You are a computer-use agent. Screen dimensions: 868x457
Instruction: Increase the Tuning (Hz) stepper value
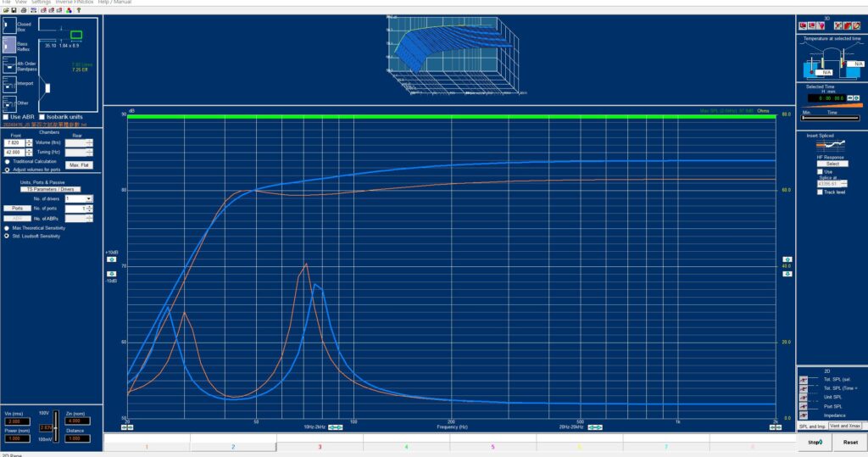29,149
